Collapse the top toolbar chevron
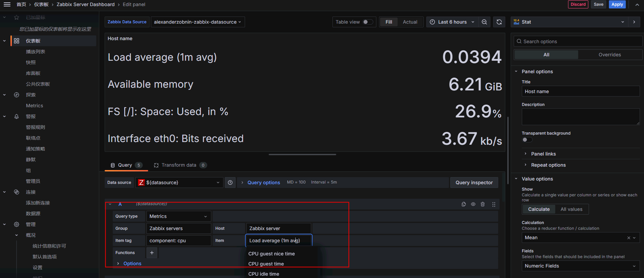 click(x=637, y=4)
